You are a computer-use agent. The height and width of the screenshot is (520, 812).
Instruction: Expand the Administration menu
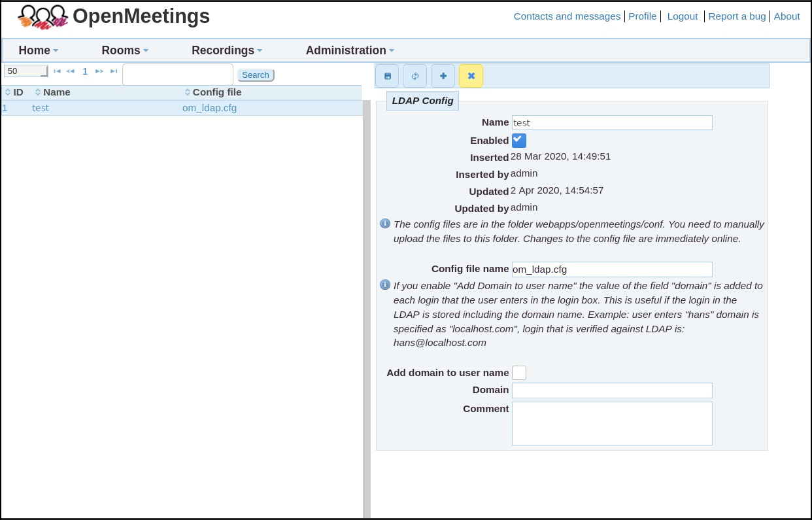click(x=350, y=50)
